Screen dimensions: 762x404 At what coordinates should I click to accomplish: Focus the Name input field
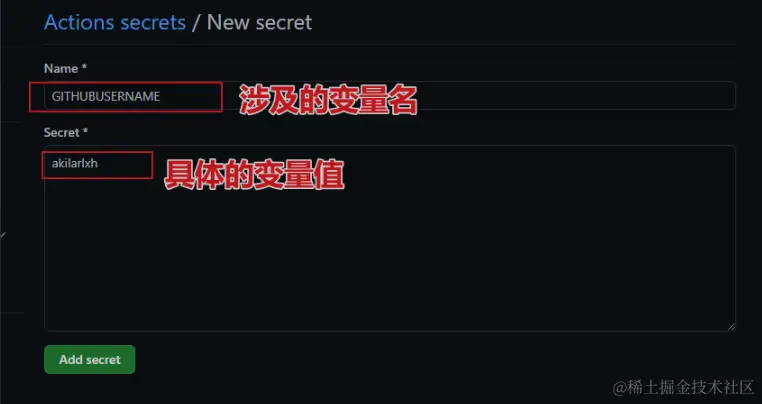pyautogui.click(x=390, y=96)
